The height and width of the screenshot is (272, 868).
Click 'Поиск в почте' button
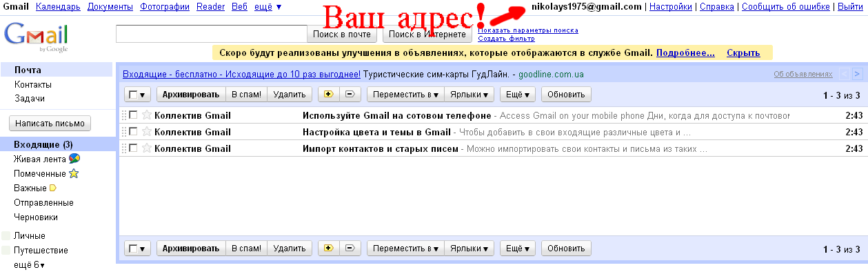(342, 34)
